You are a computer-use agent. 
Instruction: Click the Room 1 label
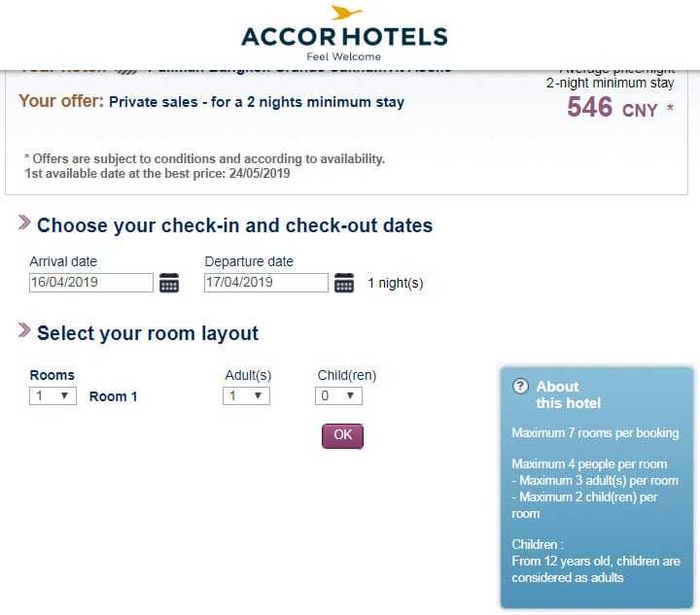pyautogui.click(x=114, y=396)
